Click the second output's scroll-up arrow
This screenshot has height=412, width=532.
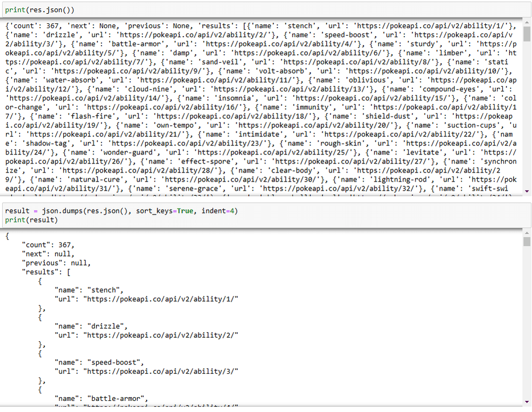(527, 233)
